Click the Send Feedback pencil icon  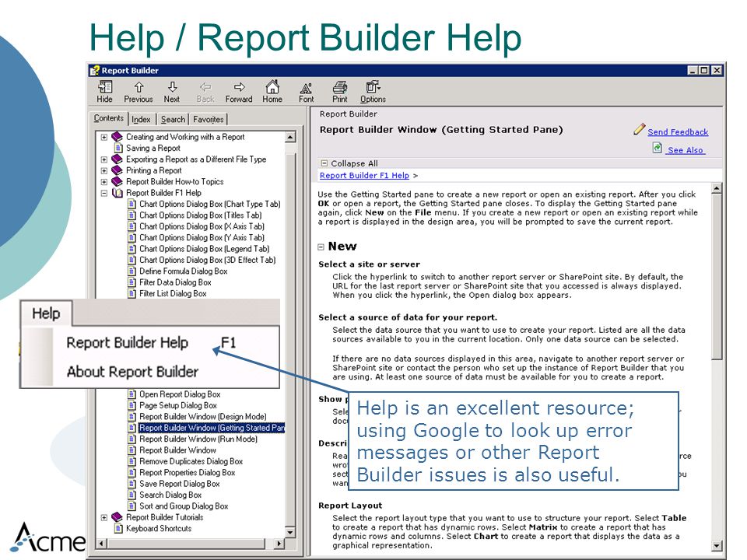tap(640, 129)
